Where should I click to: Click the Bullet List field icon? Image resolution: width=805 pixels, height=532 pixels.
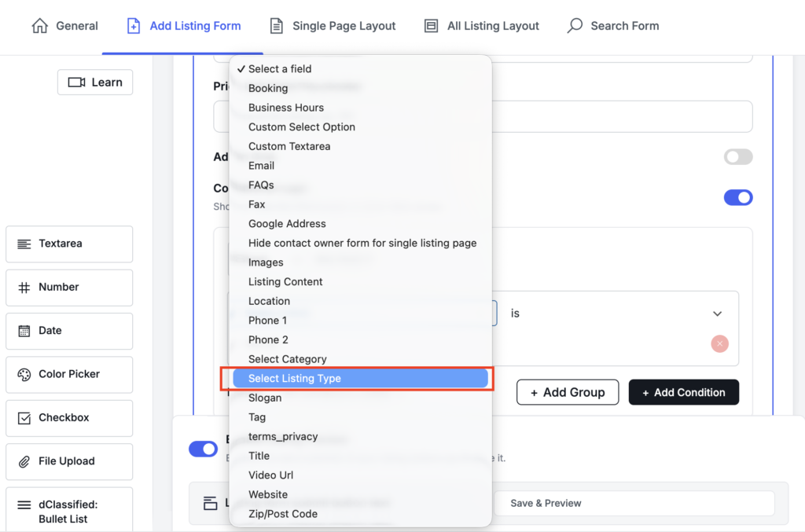(x=24, y=505)
